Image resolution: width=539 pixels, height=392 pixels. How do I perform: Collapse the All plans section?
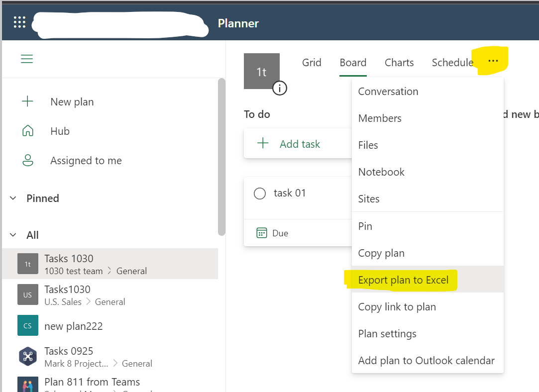click(x=13, y=235)
